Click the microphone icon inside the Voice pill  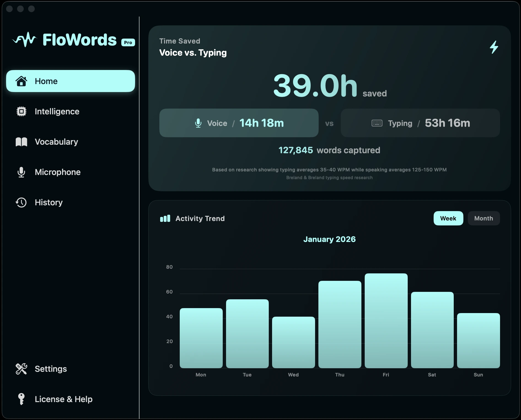click(x=198, y=123)
